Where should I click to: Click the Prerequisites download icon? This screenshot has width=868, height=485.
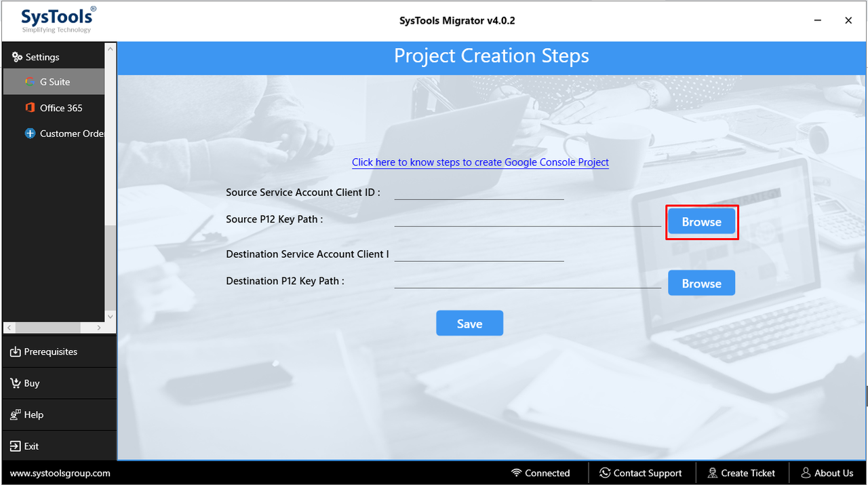(x=16, y=351)
